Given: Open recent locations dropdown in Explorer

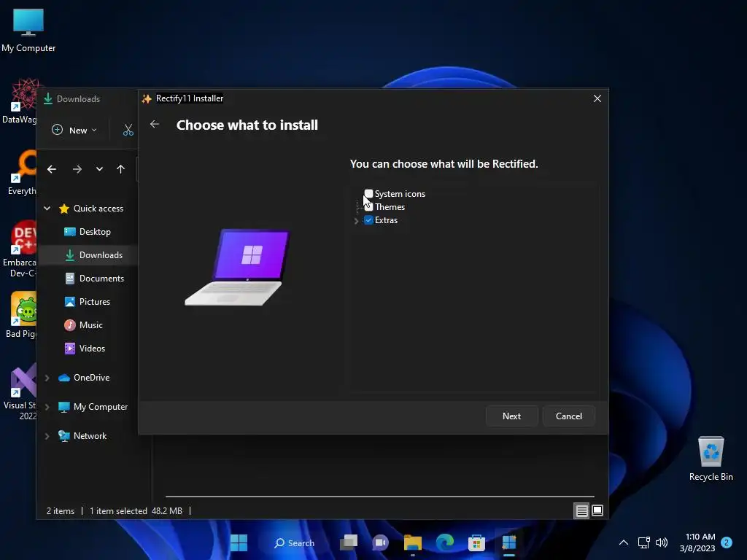Looking at the screenshot, I should coord(99,169).
